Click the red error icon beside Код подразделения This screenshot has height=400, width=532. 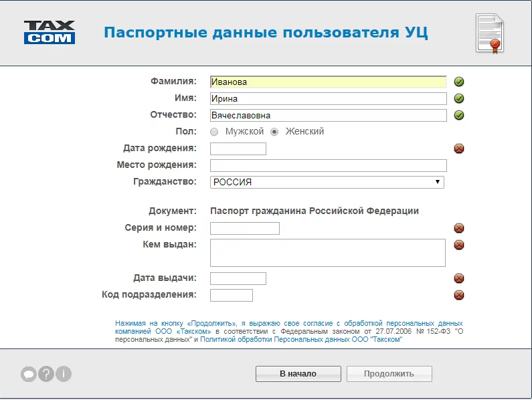[459, 295]
